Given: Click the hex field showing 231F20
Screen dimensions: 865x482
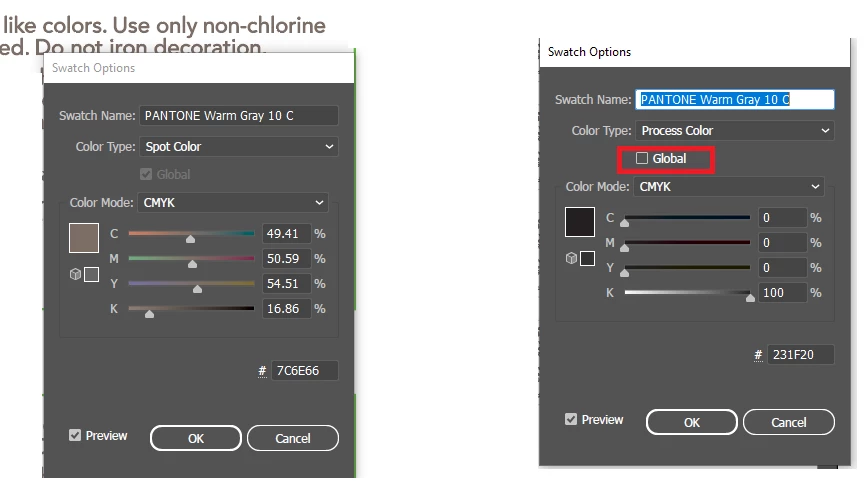Looking at the screenshot, I should point(800,355).
